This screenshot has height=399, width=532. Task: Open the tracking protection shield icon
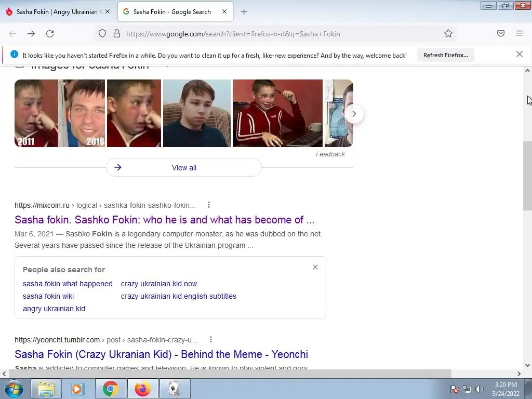(102, 34)
